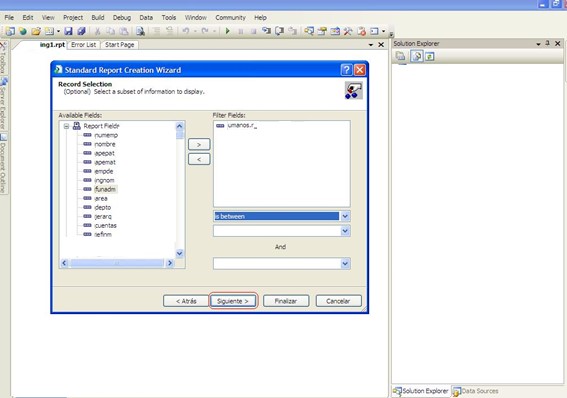Click the New Web Site globe icon

point(23,31)
